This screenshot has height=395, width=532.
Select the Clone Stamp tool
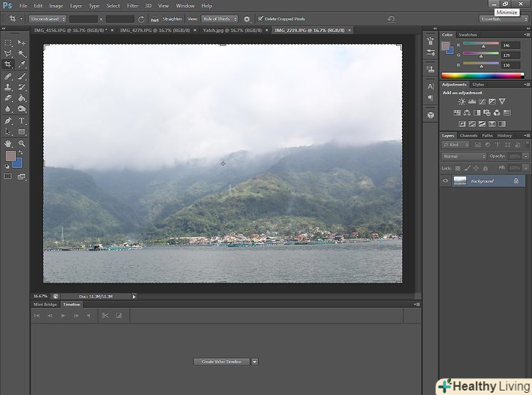9,87
